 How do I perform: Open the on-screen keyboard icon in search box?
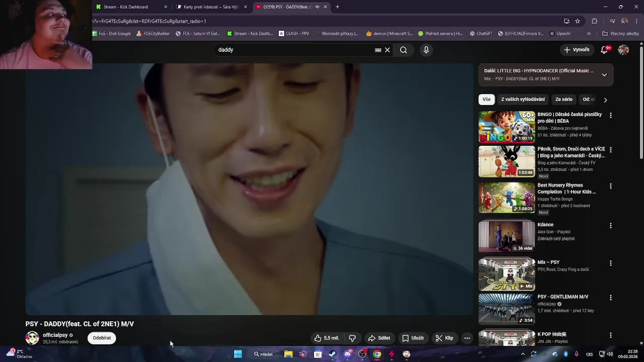378,50
